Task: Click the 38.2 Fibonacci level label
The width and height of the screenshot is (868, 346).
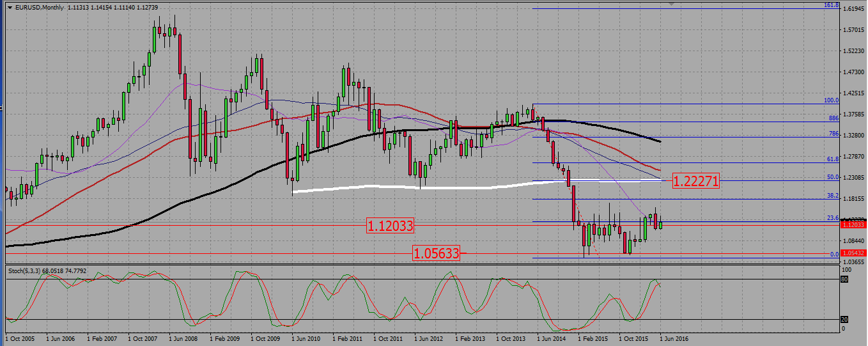Action: point(832,196)
